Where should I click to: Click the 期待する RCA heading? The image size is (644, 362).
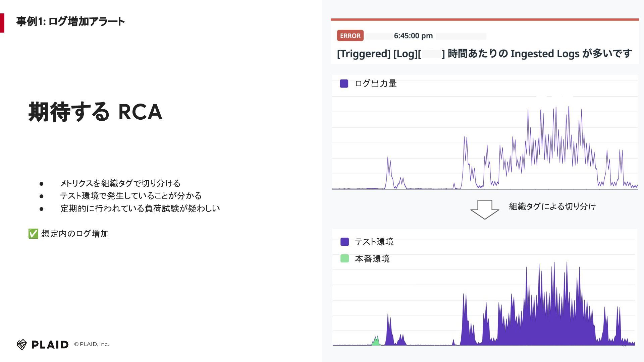pyautogui.click(x=95, y=112)
